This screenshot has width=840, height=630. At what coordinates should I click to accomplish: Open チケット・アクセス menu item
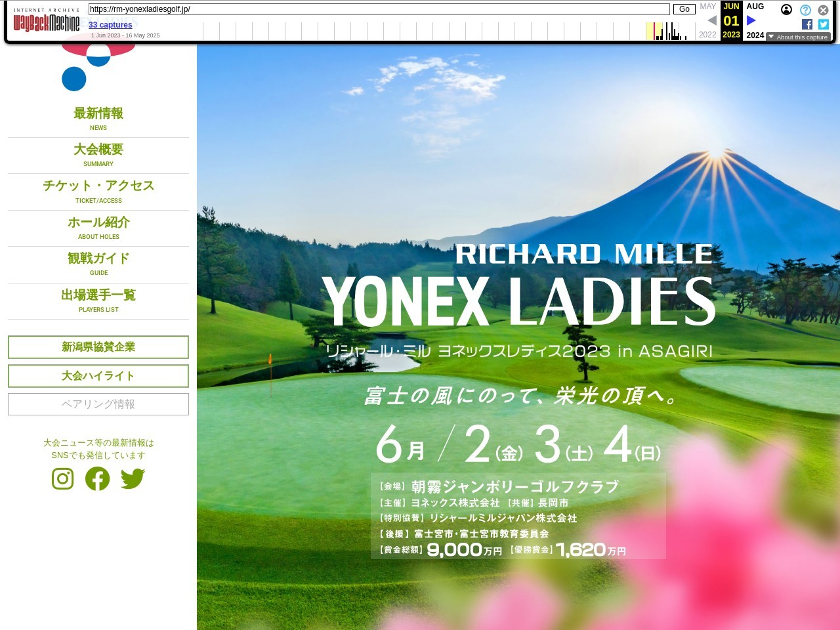click(x=98, y=192)
